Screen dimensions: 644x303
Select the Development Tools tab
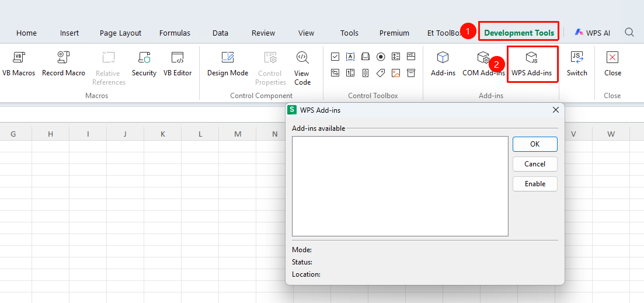519,33
